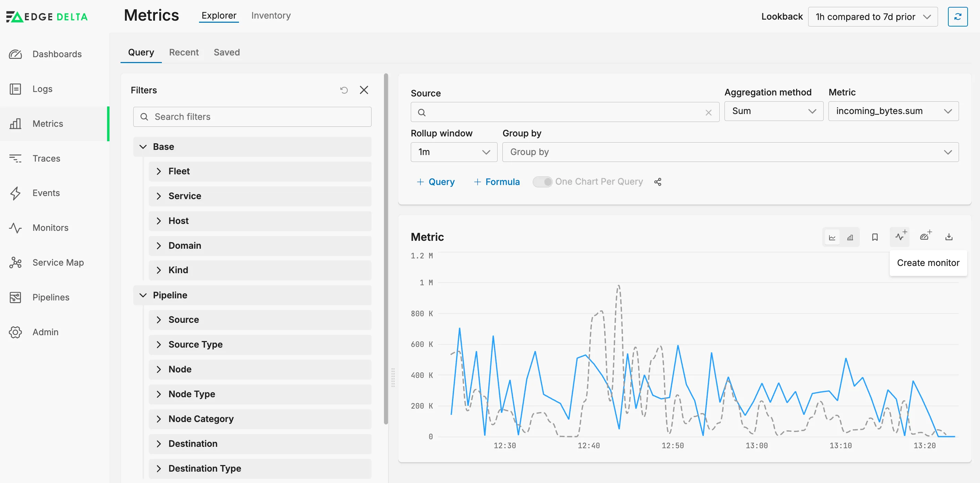Screen dimensions: 980x483
Task: Click the Source search input
Action: [565, 112]
